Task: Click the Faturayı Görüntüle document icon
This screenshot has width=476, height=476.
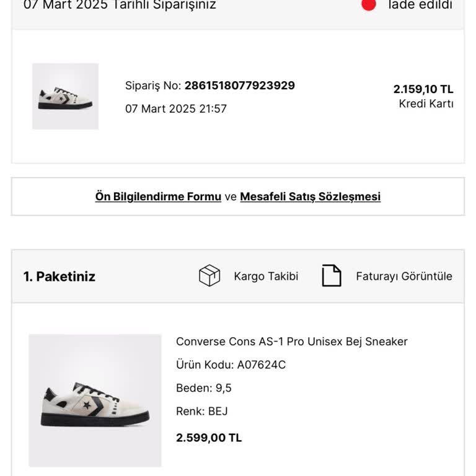Action: (332, 276)
